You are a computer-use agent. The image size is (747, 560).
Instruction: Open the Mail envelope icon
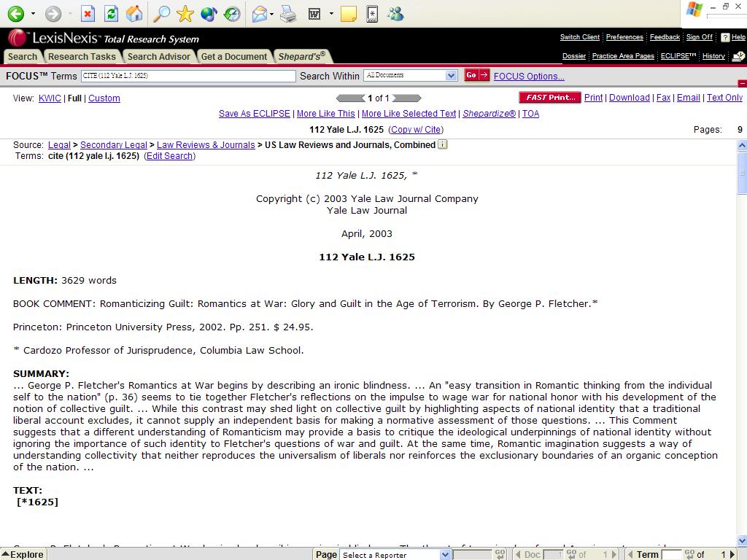pyautogui.click(x=260, y=14)
